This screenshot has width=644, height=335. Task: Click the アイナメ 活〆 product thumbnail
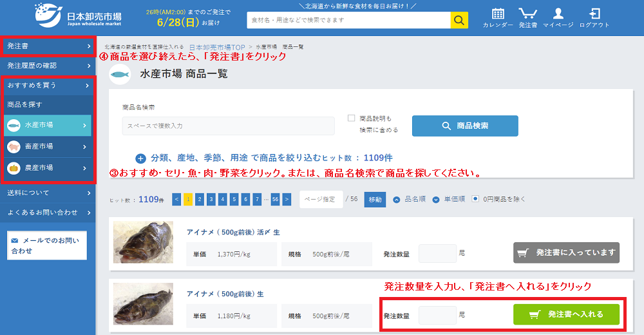144,242
